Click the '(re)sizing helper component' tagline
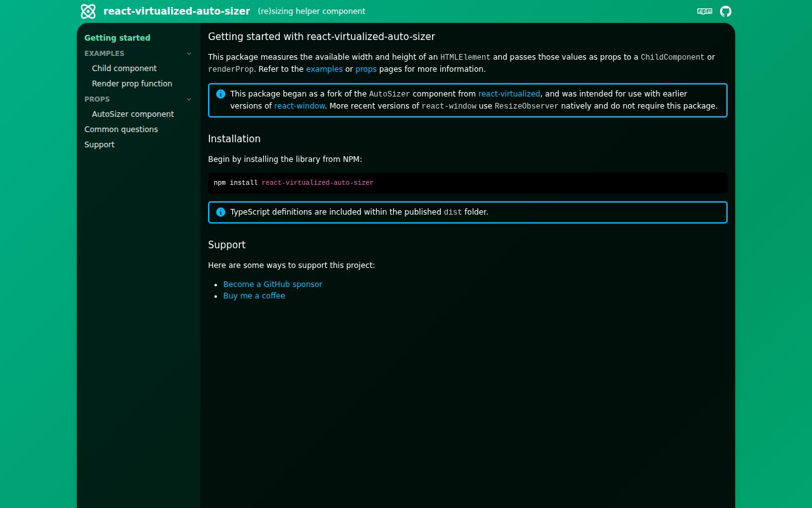 [x=311, y=11]
